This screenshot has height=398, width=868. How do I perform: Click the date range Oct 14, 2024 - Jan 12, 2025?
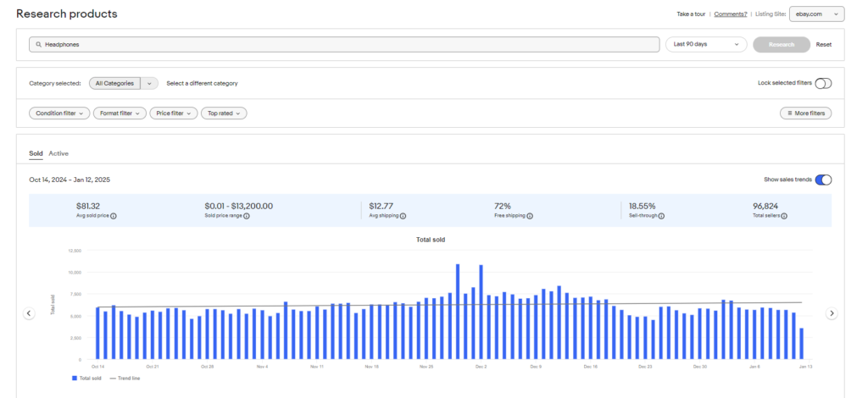point(70,180)
